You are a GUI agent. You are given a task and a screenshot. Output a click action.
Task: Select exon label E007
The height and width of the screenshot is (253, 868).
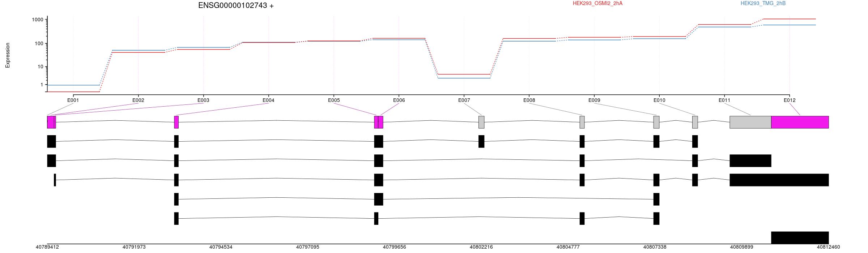464,100
